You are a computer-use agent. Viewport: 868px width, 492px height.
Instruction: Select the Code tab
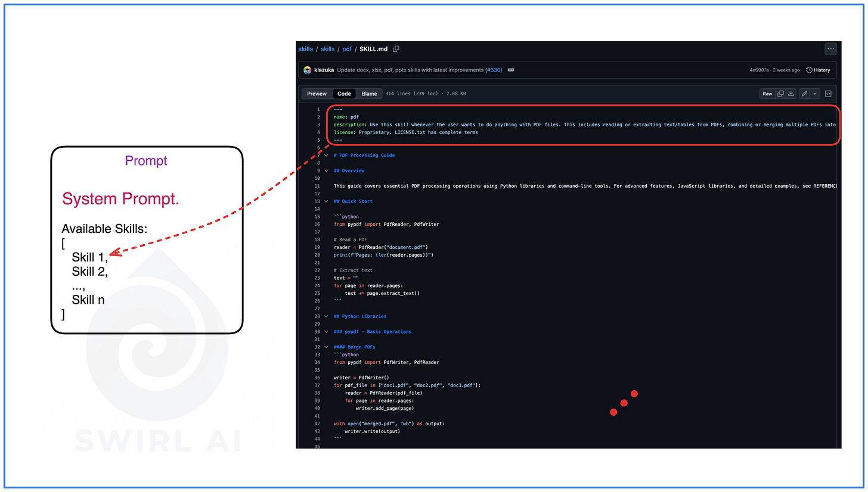[344, 94]
